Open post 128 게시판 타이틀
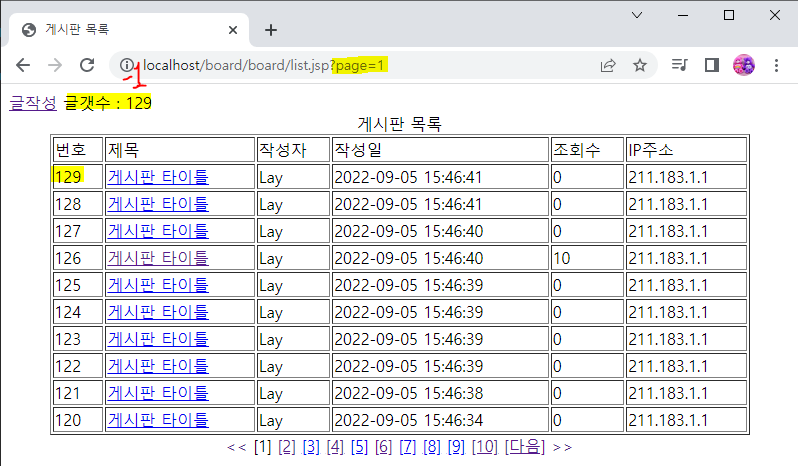The image size is (798, 466). (x=158, y=203)
